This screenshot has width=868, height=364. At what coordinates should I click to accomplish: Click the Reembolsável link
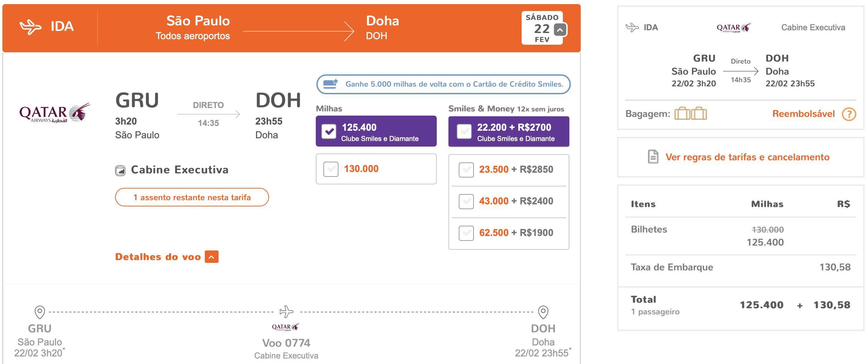point(803,114)
